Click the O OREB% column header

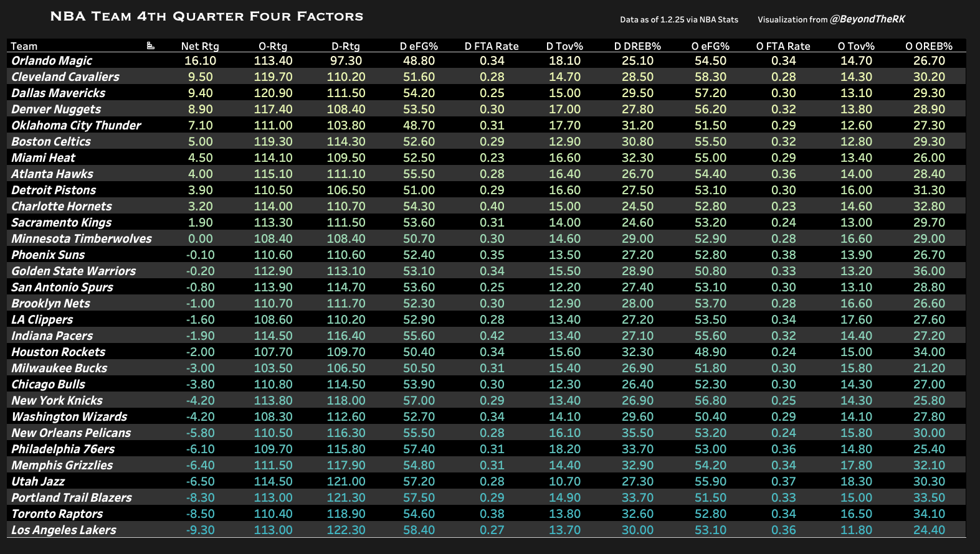tap(929, 46)
